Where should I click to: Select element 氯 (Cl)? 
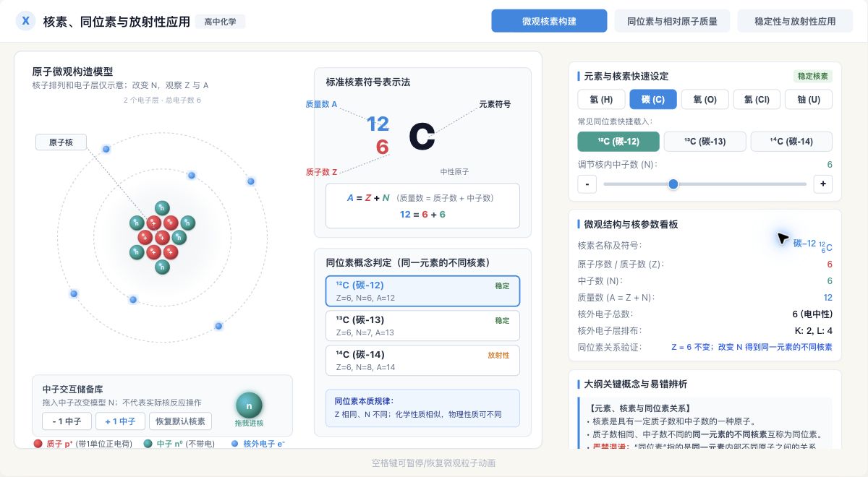(757, 99)
